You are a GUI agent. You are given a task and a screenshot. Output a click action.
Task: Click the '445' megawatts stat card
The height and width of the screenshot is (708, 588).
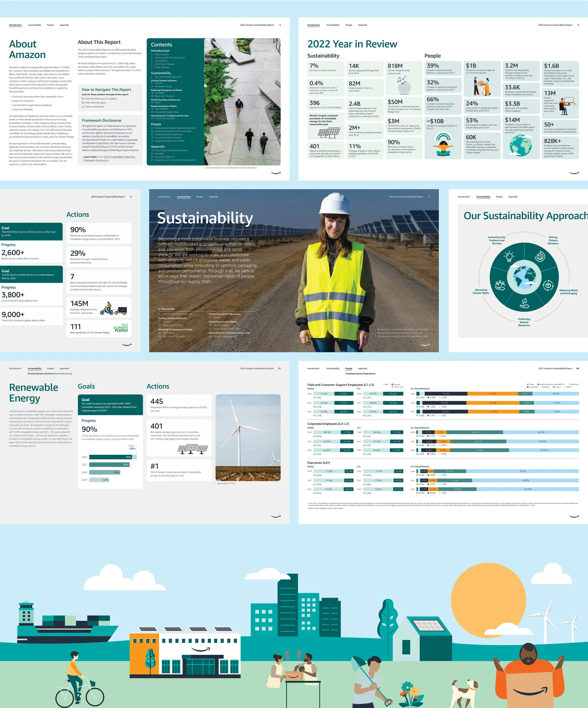[179, 406]
